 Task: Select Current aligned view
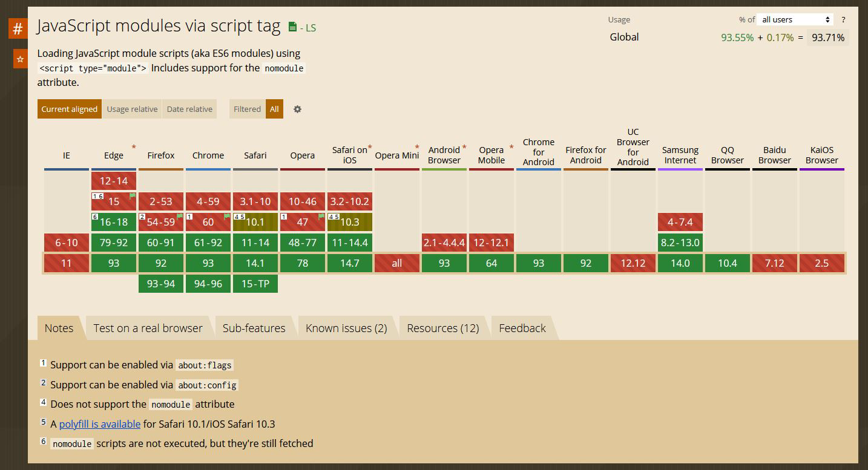69,109
